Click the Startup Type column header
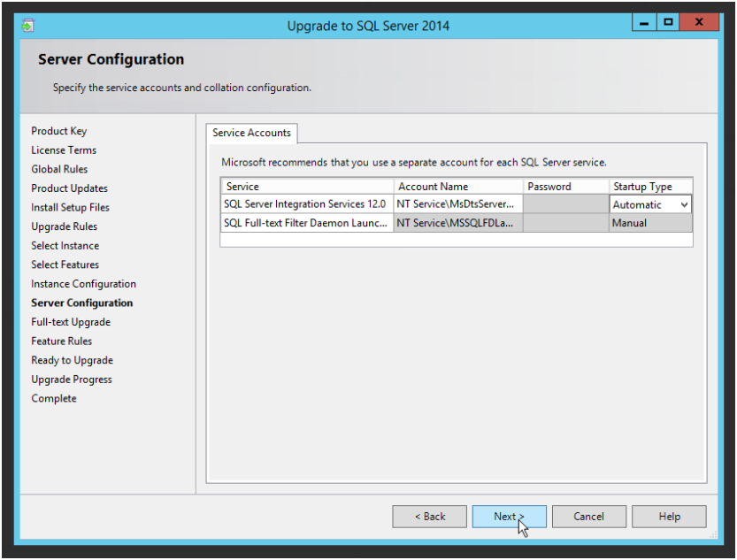The width and height of the screenshot is (737, 560). click(651, 187)
